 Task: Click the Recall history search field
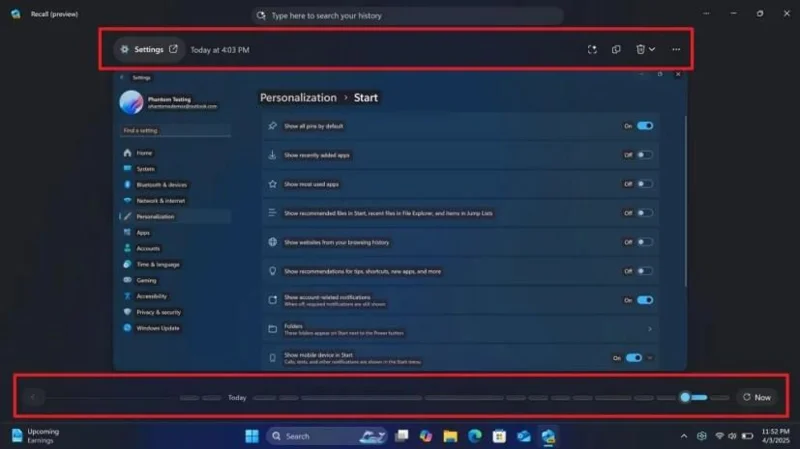click(407, 16)
